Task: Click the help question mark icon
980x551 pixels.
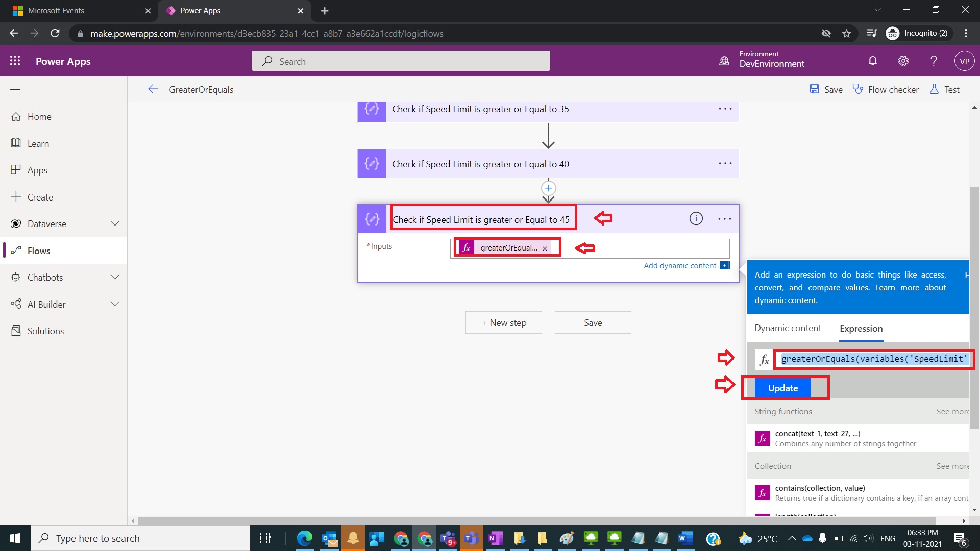Action: point(934,61)
